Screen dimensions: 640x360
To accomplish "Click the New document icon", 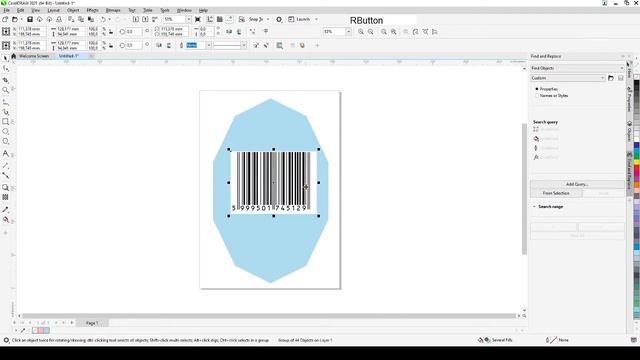I will point(5,19).
